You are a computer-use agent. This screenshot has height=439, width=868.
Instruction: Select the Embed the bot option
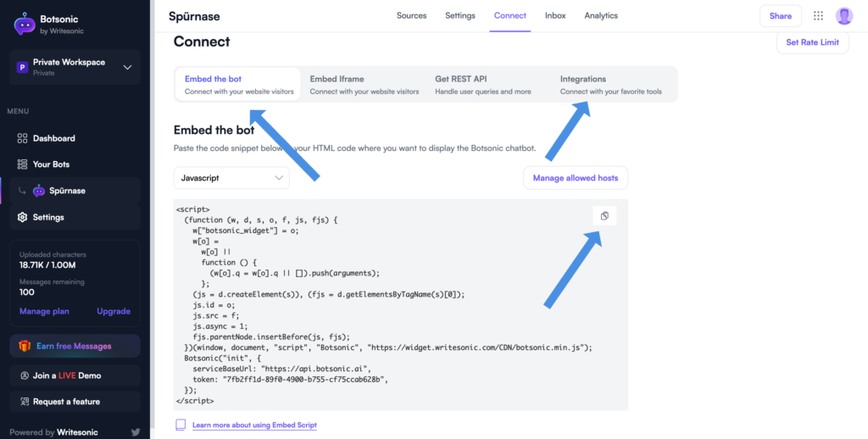[x=238, y=85]
